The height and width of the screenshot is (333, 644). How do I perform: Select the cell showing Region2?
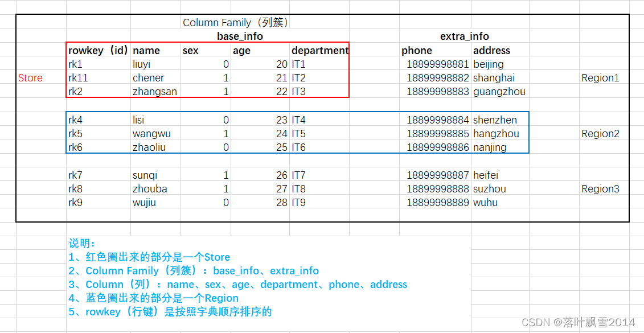[x=600, y=133]
